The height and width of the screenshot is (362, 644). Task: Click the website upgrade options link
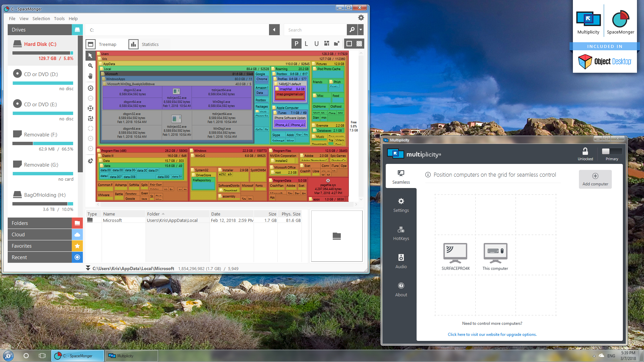(x=492, y=334)
